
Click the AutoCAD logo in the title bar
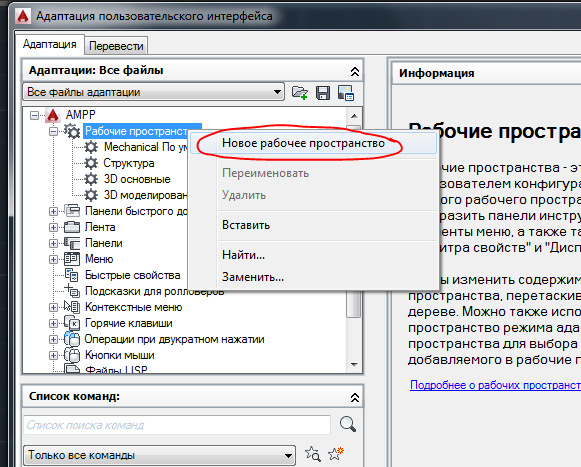pyautogui.click(x=23, y=17)
